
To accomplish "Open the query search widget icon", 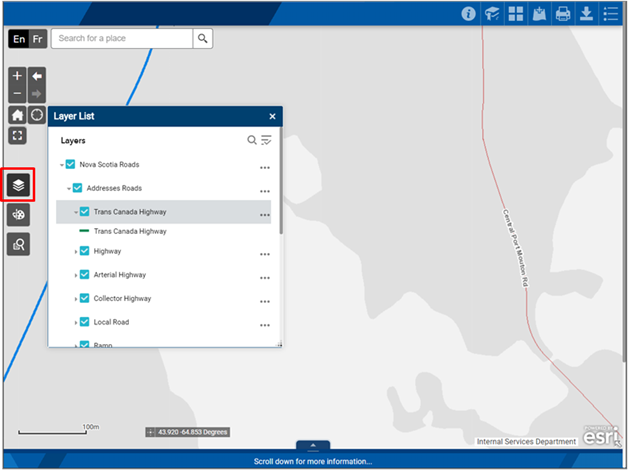I will click(18, 244).
